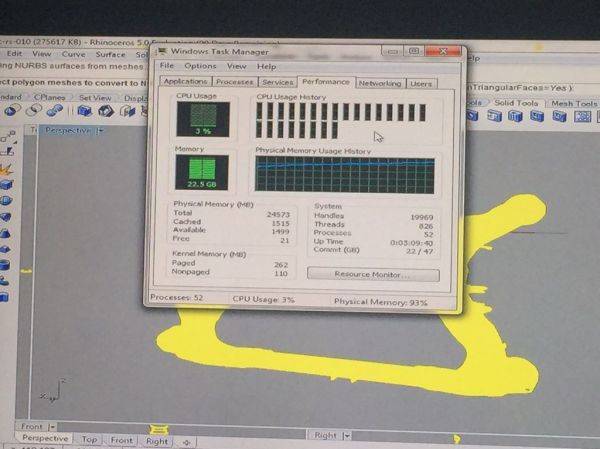Screen dimensions: 600x449
Task: Open Rhino's Surface menu
Action: (110, 55)
